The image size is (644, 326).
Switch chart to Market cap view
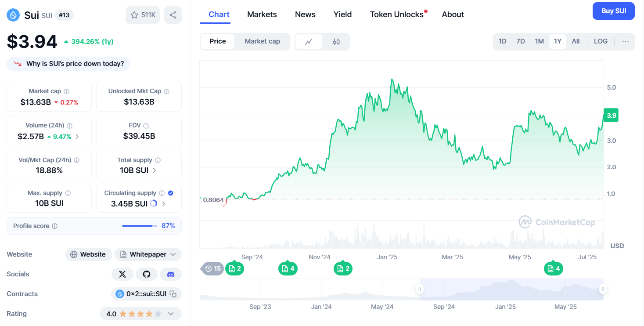(x=263, y=41)
